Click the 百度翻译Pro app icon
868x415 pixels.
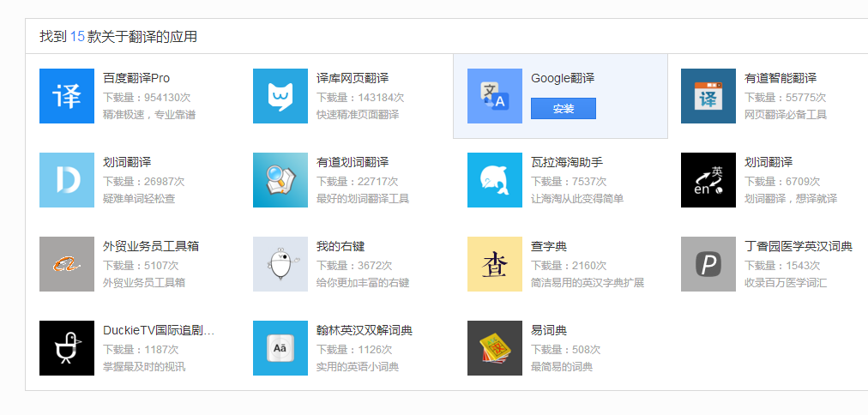pos(67,96)
